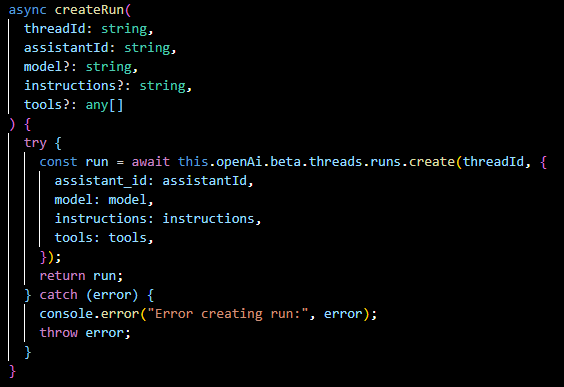Click the createRun function name
564x387 pixels.
[89, 10]
